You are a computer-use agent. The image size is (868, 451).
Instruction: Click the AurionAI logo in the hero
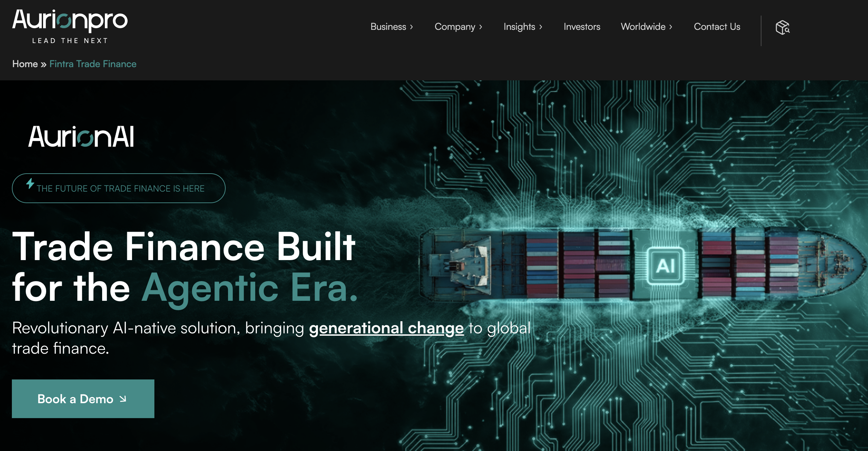pyautogui.click(x=81, y=137)
